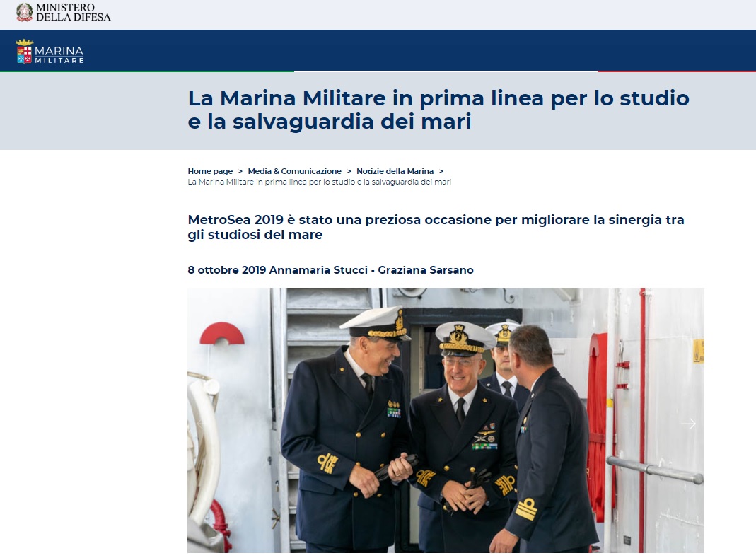Click the MARINA MILITARE wordmark
Viewport: 756px width, 558px height.
59,54
